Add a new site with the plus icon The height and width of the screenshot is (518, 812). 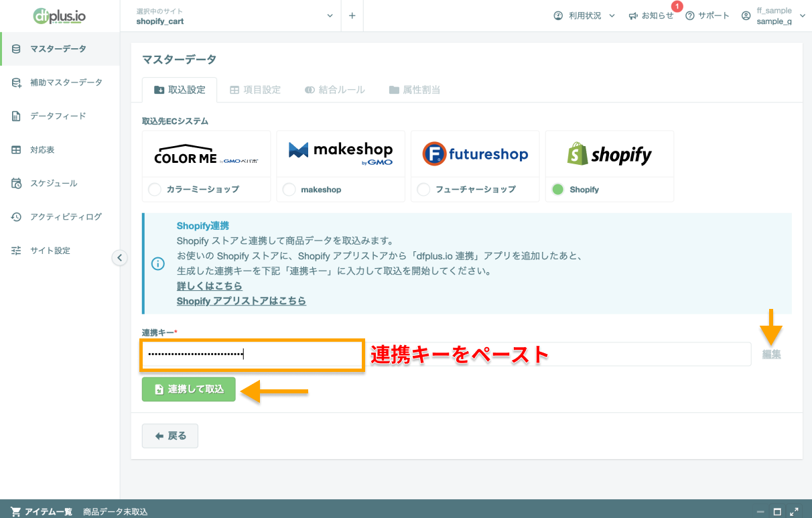coord(352,16)
